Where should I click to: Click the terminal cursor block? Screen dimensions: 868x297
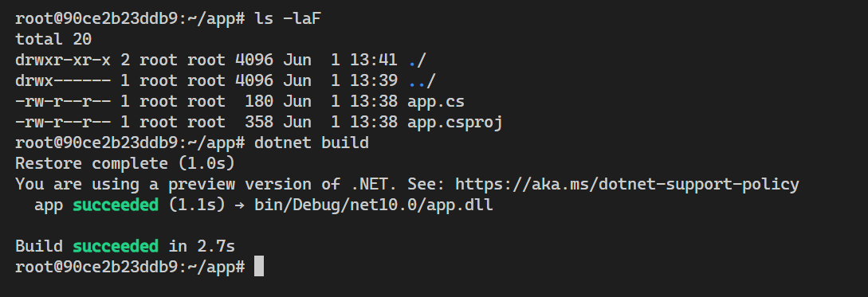(x=259, y=267)
